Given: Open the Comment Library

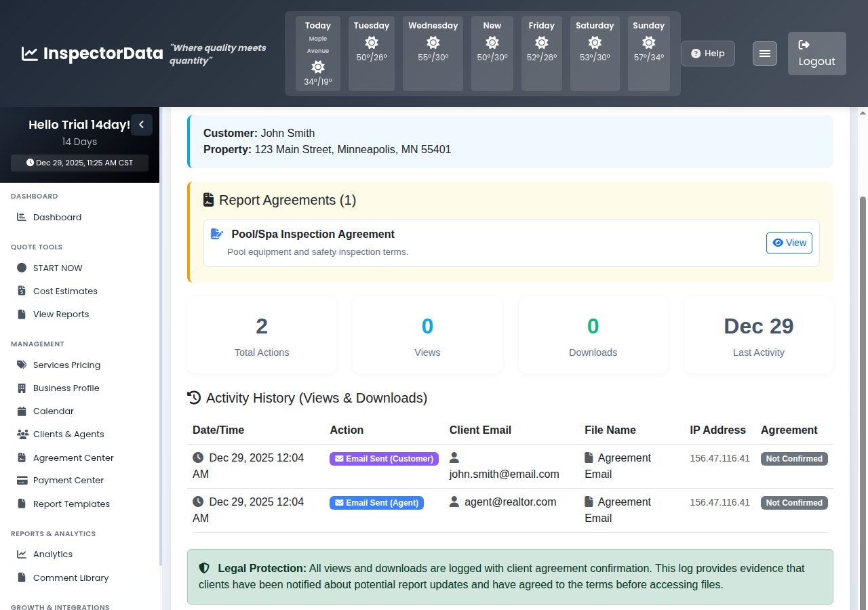Looking at the screenshot, I should click(x=71, y=577).
